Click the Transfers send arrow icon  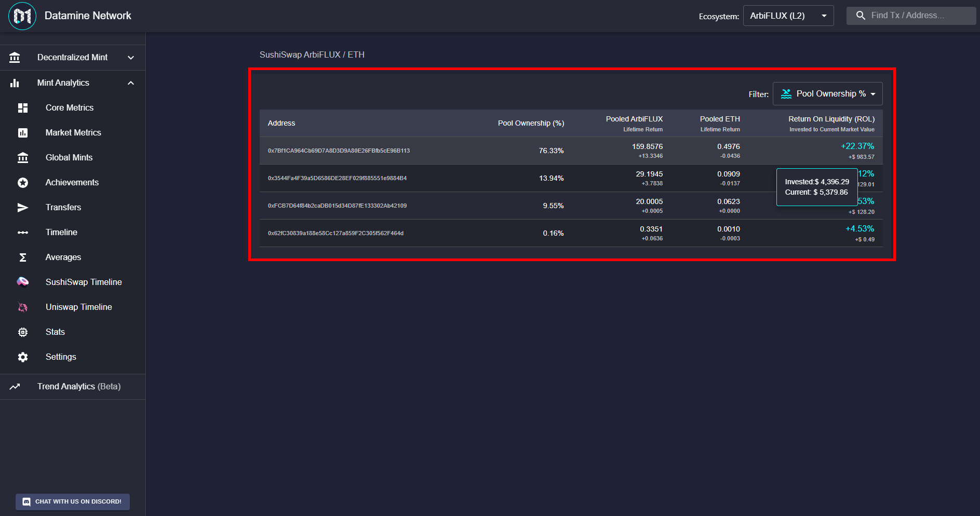(x=23, y=208)
